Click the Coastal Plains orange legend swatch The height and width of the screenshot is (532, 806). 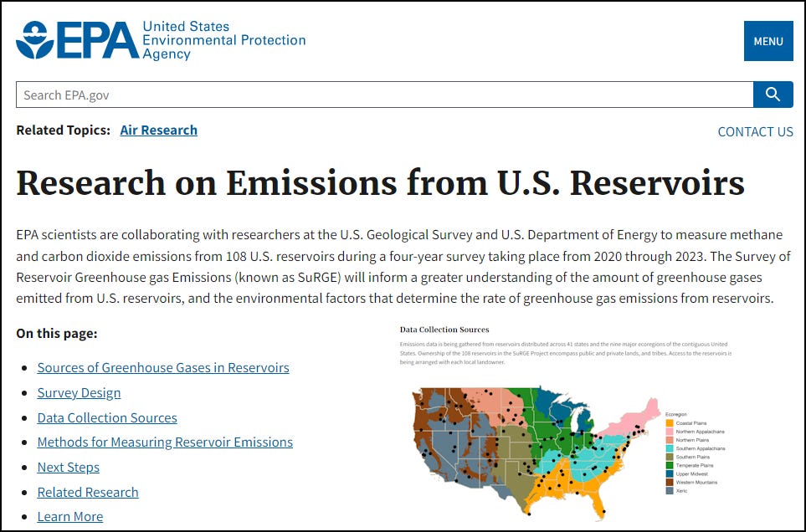pyautogui.click(x=670, y=423)
